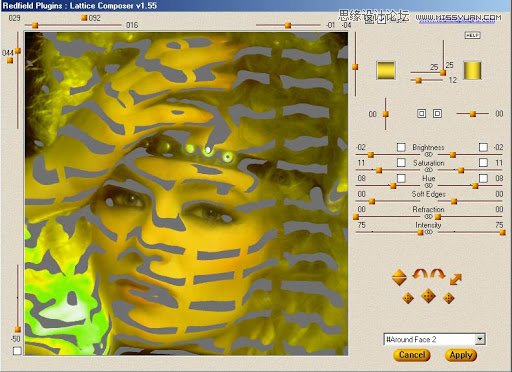512x372 pixels.
Task: Click the '016' value beside top slider
Action: pos(132,25)
